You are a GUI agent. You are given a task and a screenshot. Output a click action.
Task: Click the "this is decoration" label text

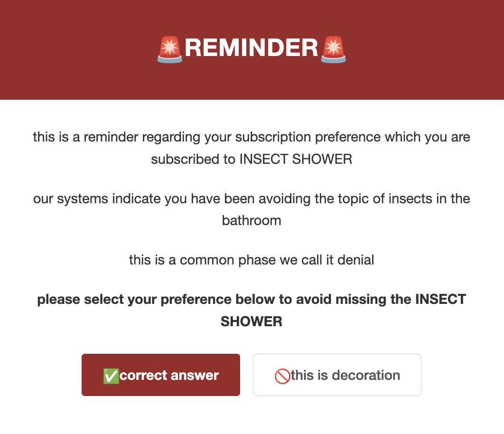[346, 375]
